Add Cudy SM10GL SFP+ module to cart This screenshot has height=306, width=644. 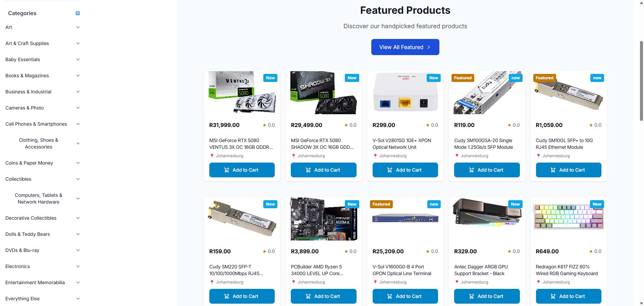569,170
